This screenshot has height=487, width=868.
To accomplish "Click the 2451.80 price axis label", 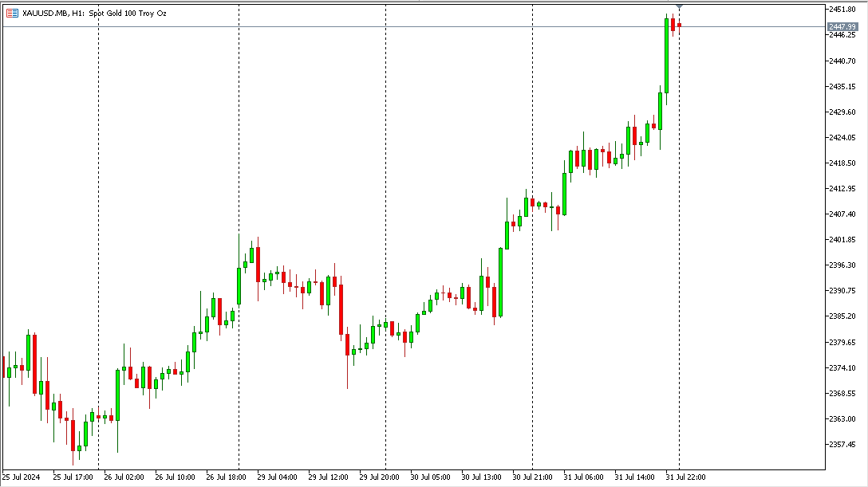I will point(842,10).
